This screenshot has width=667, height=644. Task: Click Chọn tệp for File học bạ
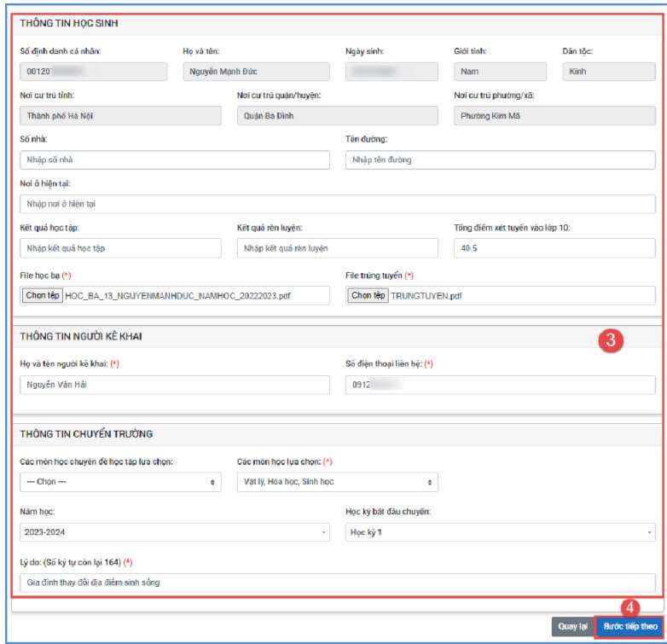42,295
